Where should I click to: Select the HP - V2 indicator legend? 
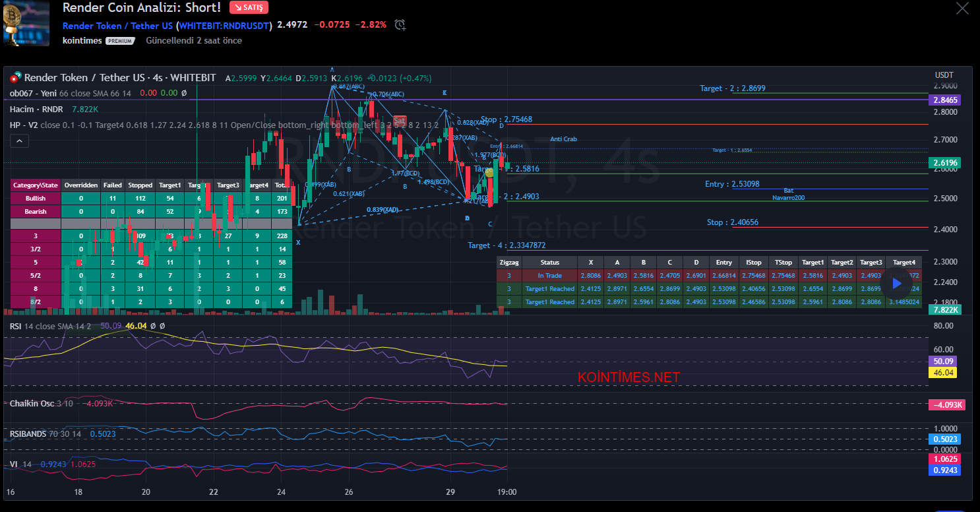[x=24, y=125]
